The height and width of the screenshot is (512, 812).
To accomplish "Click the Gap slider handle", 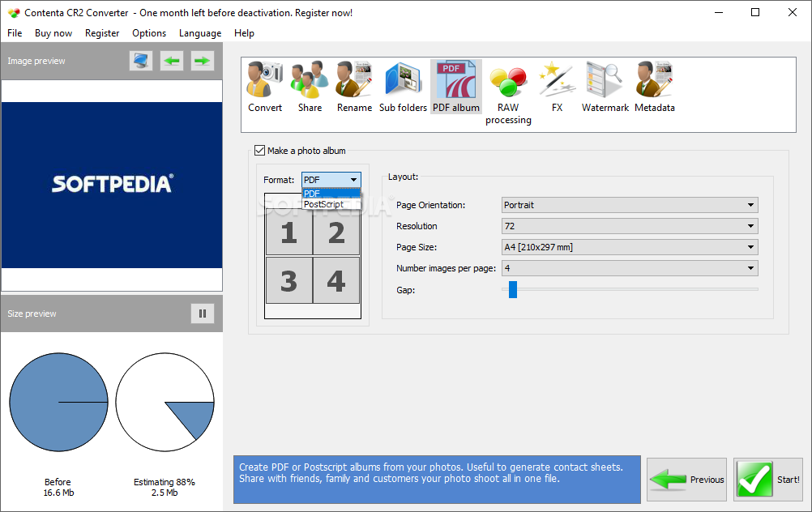I will tap(513, 290).
